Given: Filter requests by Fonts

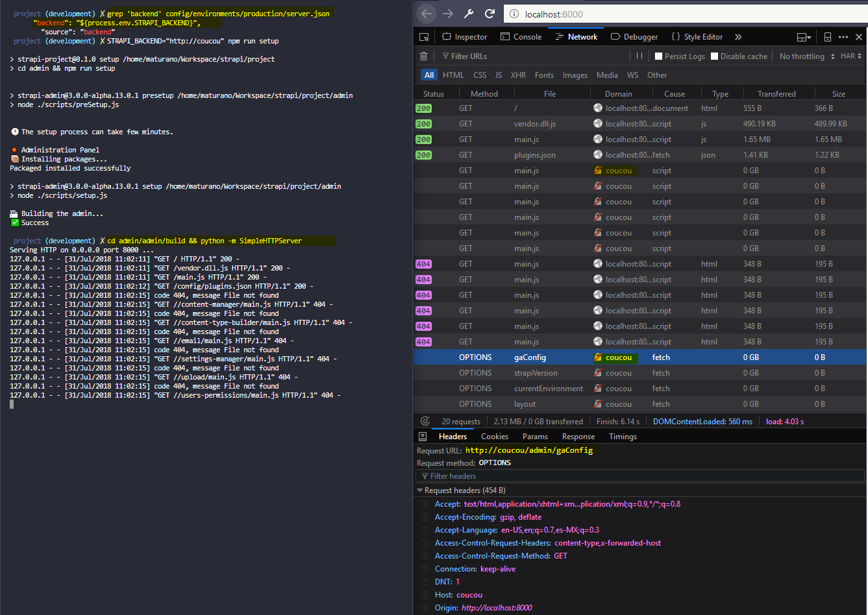Looking at the screenshot, I should [544, 75].
